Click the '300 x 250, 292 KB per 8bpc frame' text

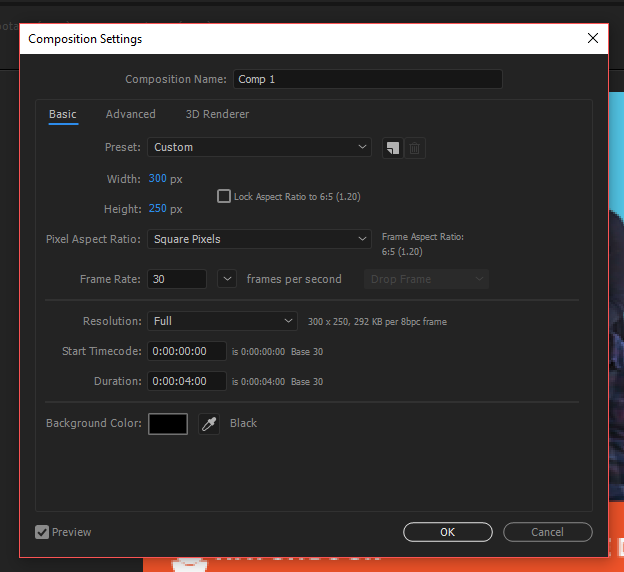[x=377, y=322]
